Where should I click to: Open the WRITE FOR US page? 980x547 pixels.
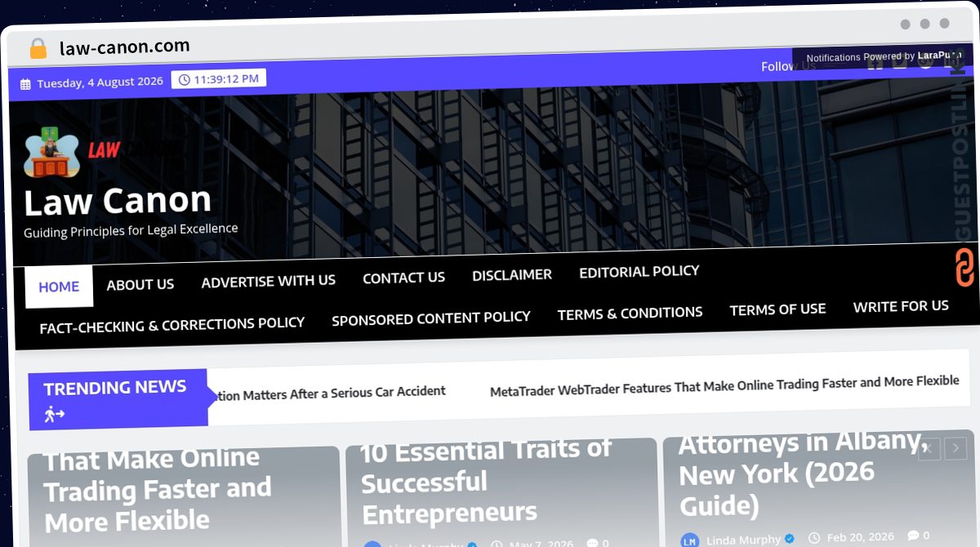coord(901,306)
